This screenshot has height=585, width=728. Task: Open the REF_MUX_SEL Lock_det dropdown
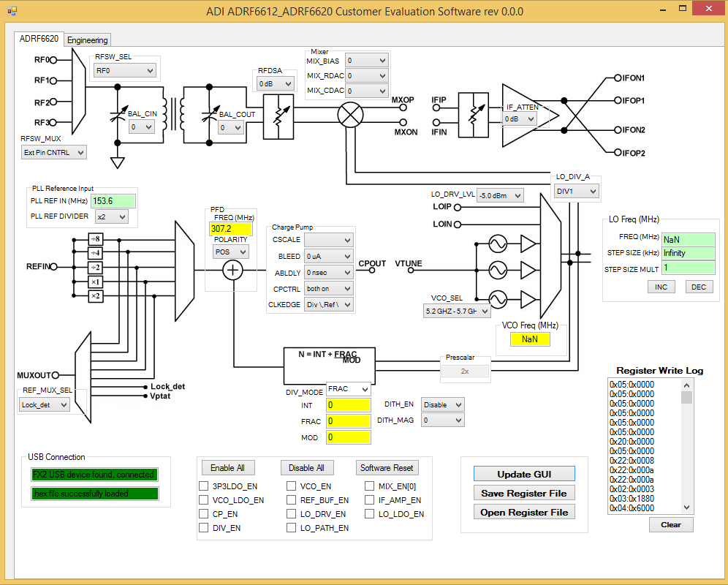pyautogui.click(x=44, y=404)
